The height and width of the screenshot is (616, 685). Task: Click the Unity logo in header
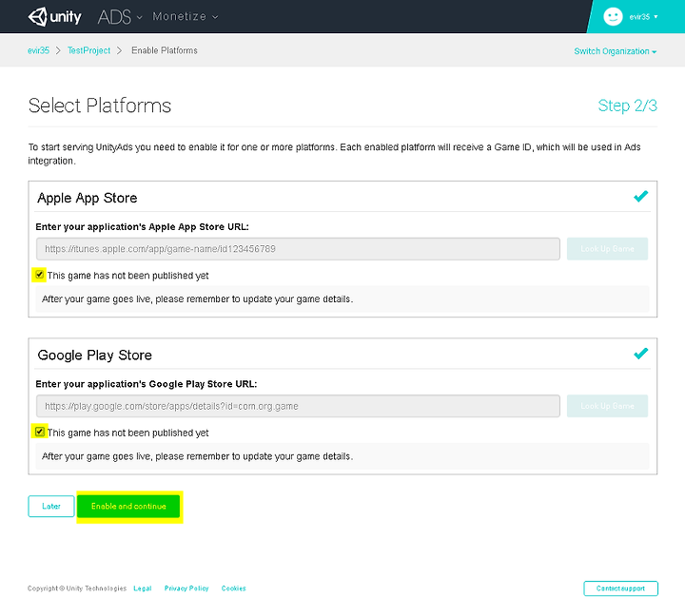(54, 17)
